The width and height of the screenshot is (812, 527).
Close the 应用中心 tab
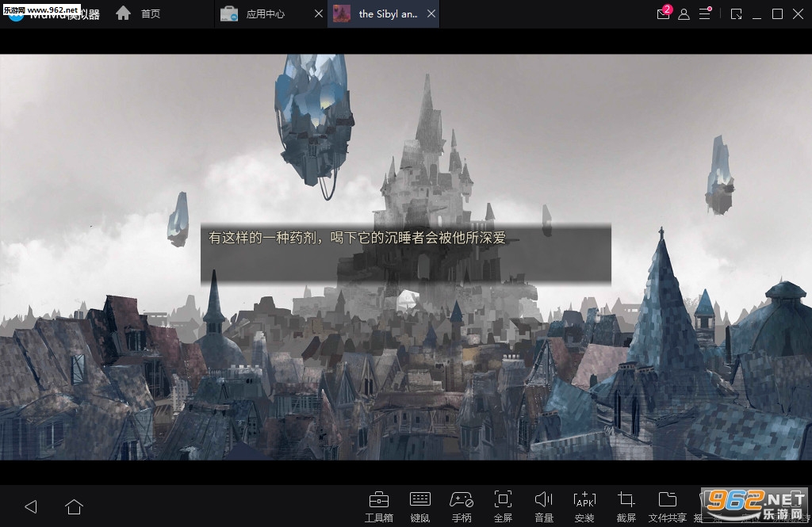(318, 14)
